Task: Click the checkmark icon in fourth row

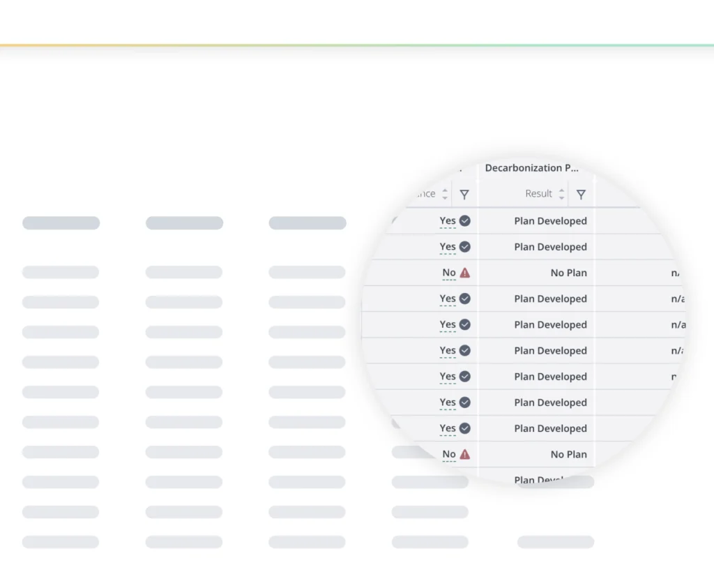Action: (465, 299)
